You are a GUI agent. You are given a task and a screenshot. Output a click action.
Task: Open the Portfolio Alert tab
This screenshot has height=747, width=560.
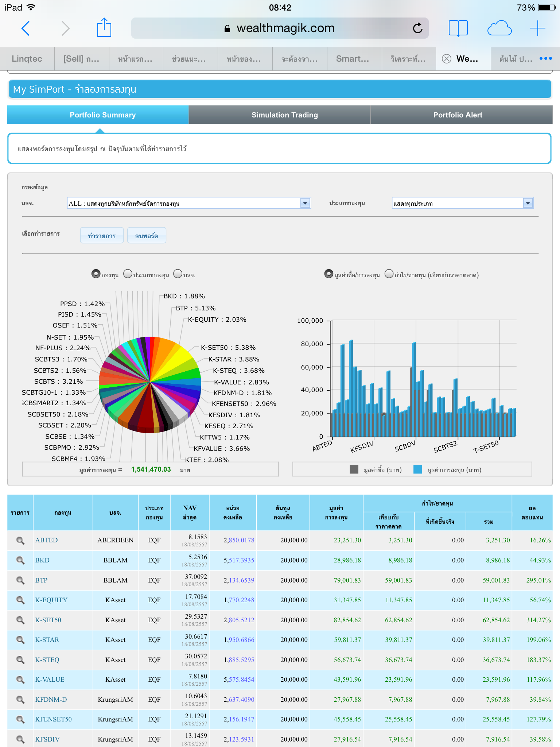point(458,115)
